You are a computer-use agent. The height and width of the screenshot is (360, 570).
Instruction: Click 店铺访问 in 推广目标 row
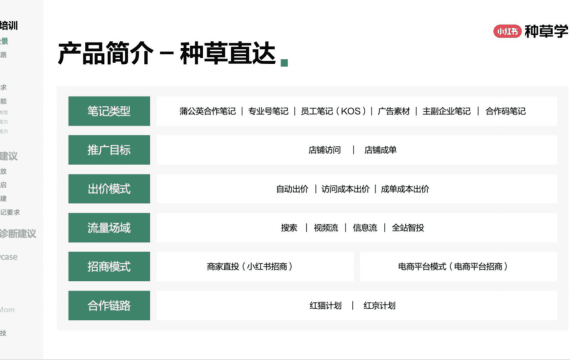pyautogui.click(x=325, y=150)
